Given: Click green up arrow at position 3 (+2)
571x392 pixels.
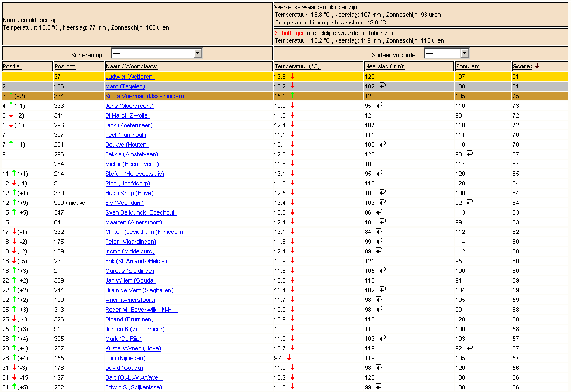Looking at the screenshot, I should (11, 95).
